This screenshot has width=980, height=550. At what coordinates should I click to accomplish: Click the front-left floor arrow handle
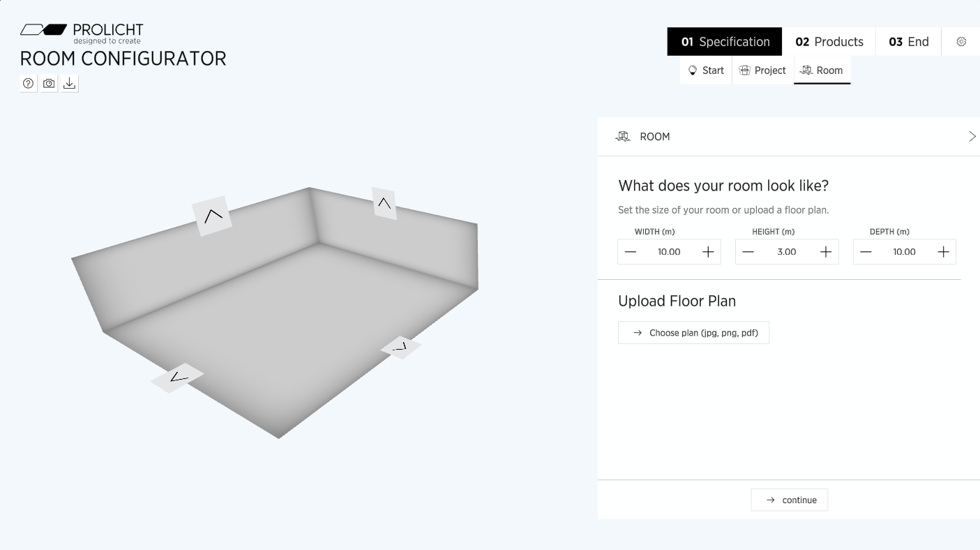coord(177,378)
